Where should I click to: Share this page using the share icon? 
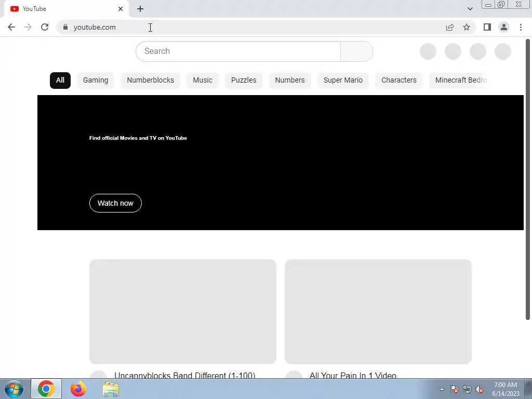tap(450, 27)
